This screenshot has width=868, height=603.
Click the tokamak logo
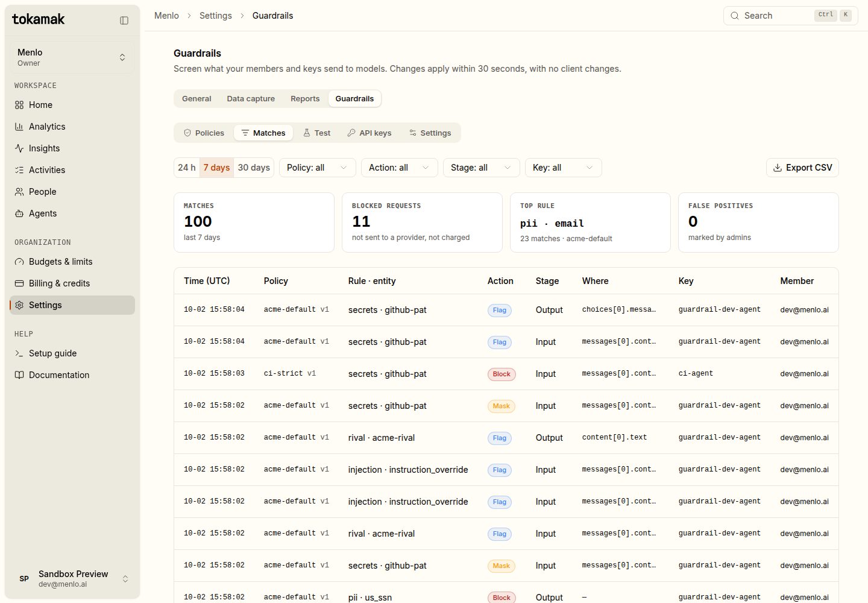39,19
